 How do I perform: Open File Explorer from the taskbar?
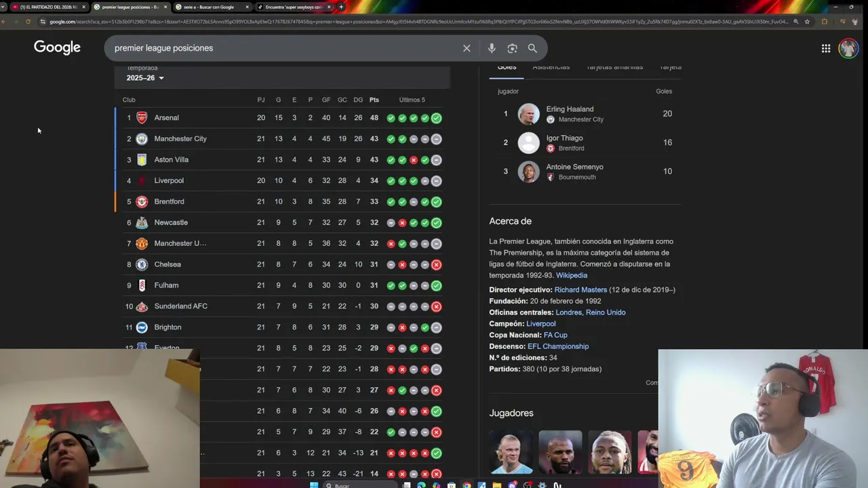tap(496, 485)
